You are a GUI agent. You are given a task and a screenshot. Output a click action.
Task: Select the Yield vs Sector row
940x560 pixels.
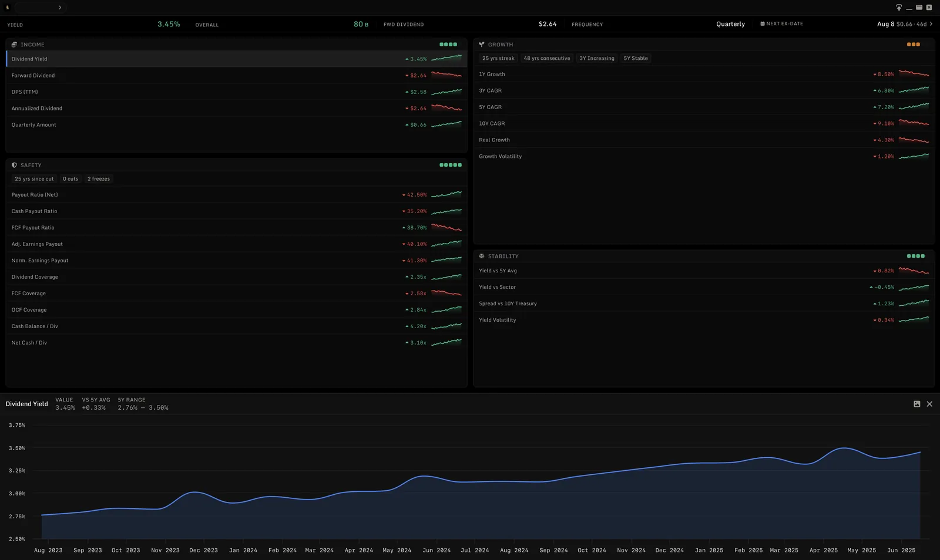pos(704,288)
